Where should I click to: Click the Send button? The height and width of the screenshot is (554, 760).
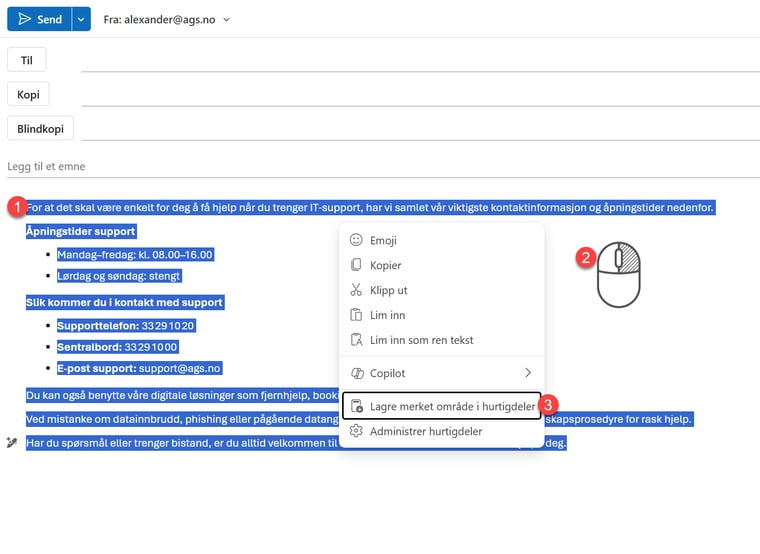[x=39, y=19]
